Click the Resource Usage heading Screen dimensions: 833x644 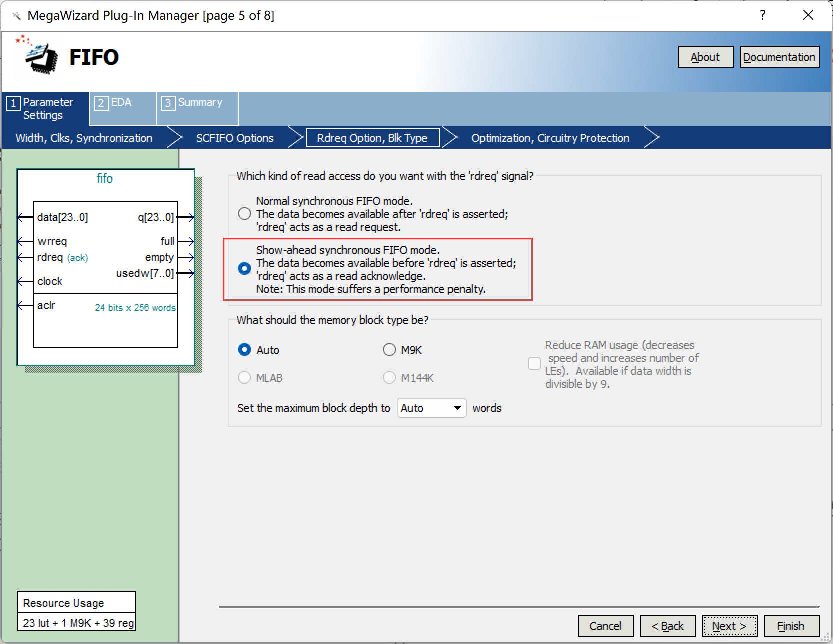pyautogui.click(x=63, y=603)
